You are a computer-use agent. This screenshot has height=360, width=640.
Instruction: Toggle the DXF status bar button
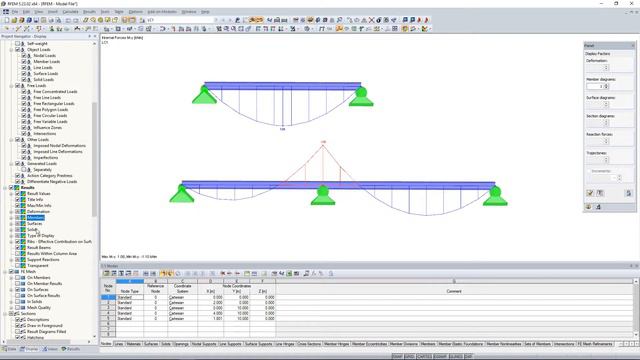pyautogui.click(x=468, y=356)
